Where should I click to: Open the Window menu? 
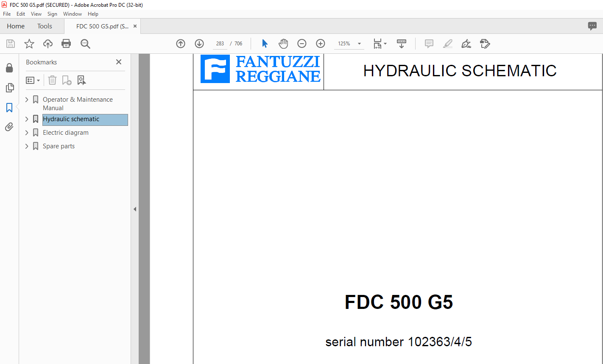[73, 14]
